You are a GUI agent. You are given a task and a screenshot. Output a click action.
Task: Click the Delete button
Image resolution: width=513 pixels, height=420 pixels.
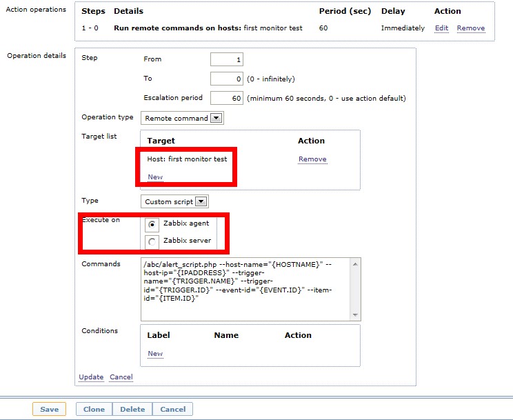(x=132, y=409)
